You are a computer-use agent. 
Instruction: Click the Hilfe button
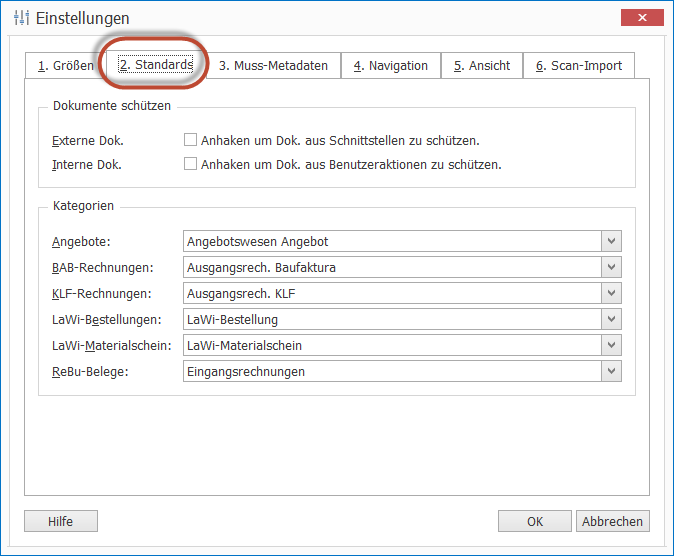(x=61, y=521)
